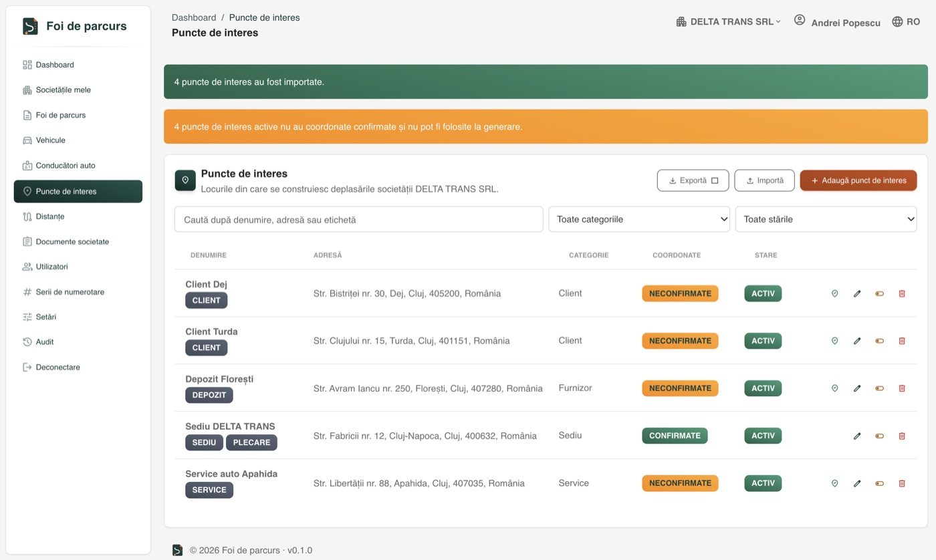
Task: Go to Conducători auto page
Action: pos(78,166)
